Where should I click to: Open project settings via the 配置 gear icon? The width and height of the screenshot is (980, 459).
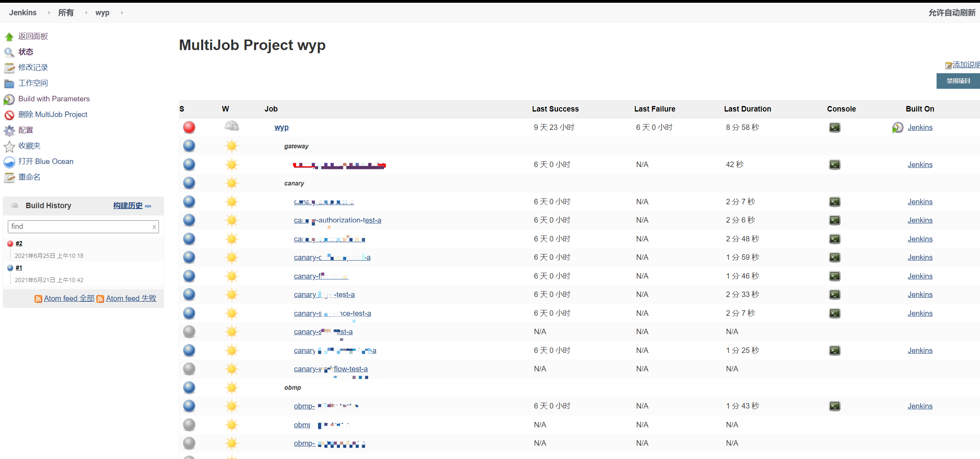[x=9, y=130]
